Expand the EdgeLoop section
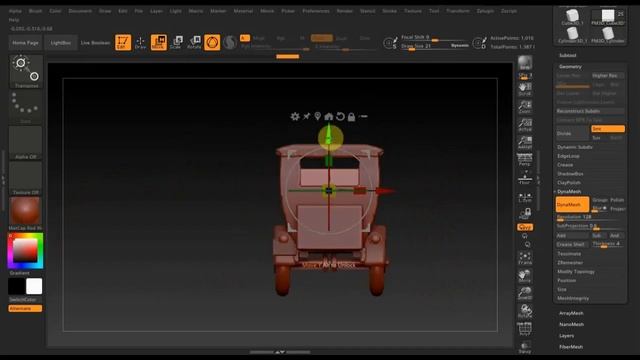 (x=568, y=156)
